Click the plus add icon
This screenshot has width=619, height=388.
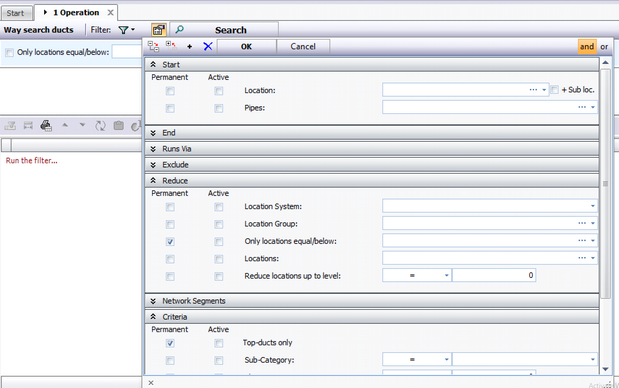click(189, 47)
